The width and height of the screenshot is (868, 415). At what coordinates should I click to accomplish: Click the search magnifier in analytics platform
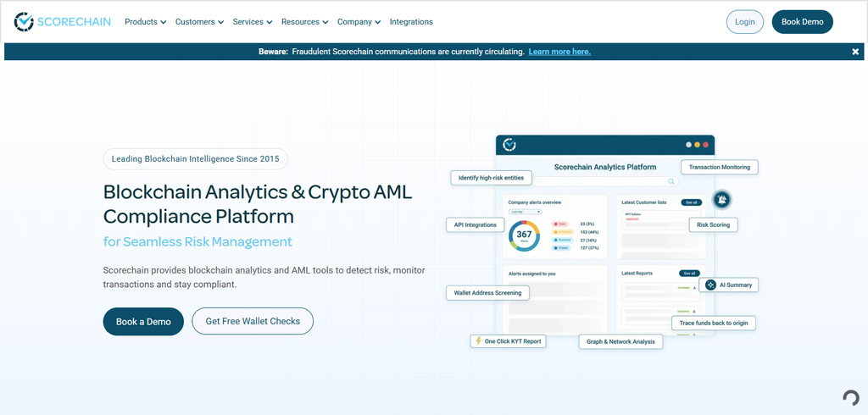coord(671,181)
